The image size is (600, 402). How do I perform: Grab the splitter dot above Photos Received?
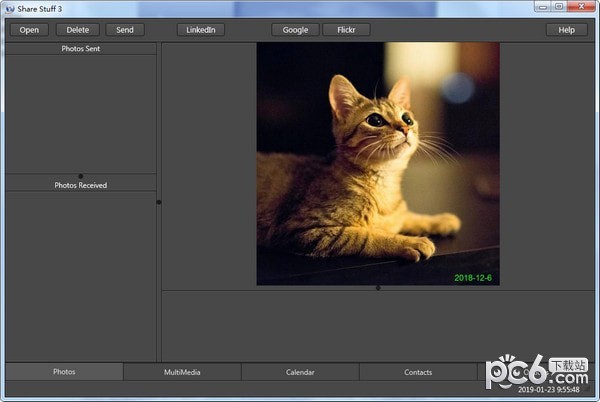click(80, 176)
